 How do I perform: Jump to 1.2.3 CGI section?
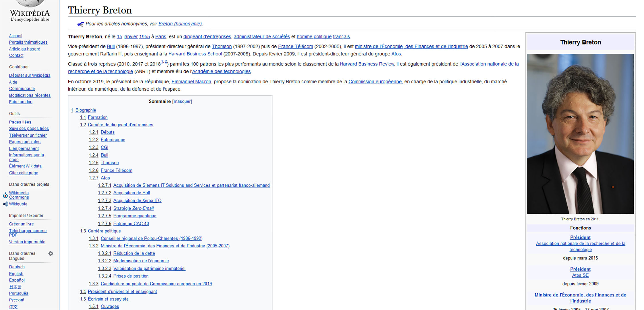point(104,148)
